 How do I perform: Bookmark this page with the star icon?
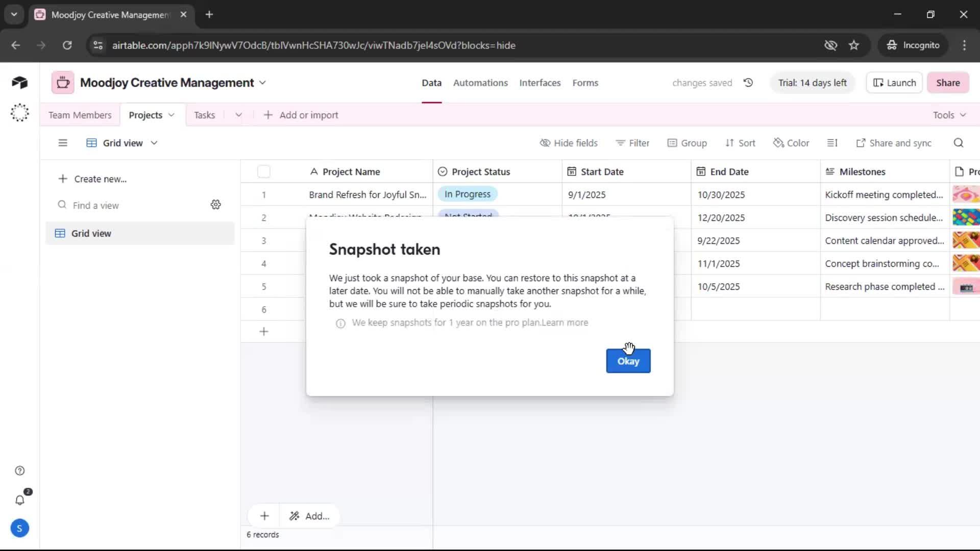coord(854,45)
